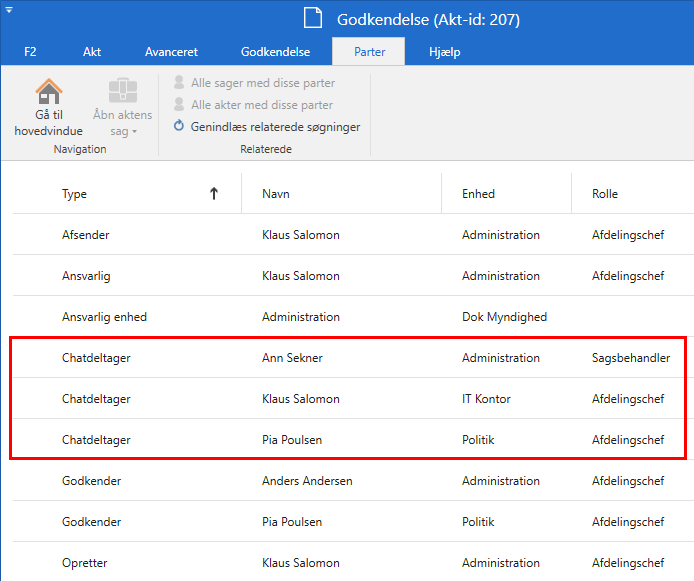694x581 pixels.
Task: Click the Gå til hovedvindue house icon
Action: tap(48, 92)
